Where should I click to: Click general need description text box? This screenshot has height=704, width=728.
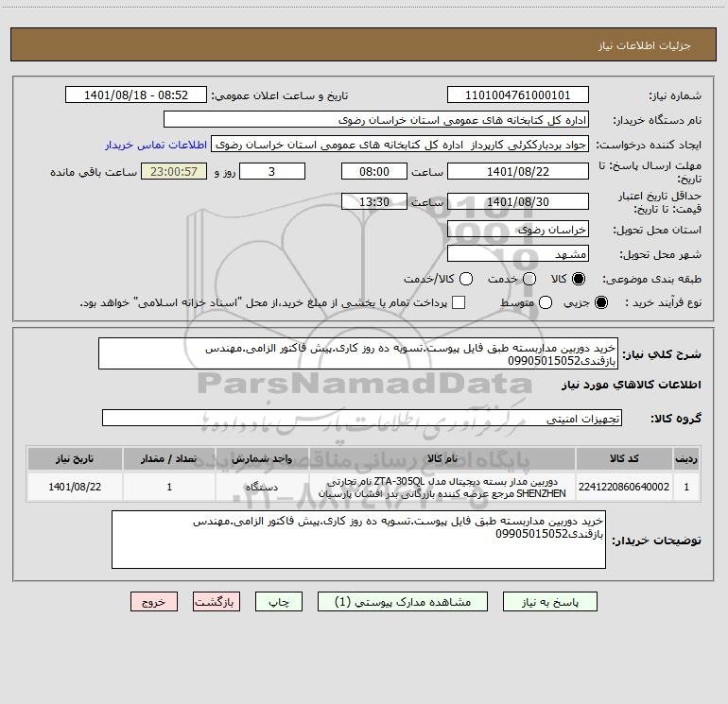[x=358, y=353]
